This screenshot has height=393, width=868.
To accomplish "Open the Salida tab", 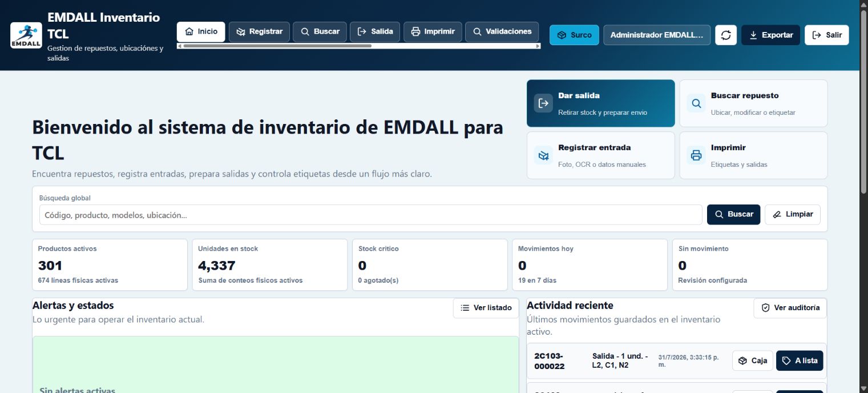I will tap(375, 32).
